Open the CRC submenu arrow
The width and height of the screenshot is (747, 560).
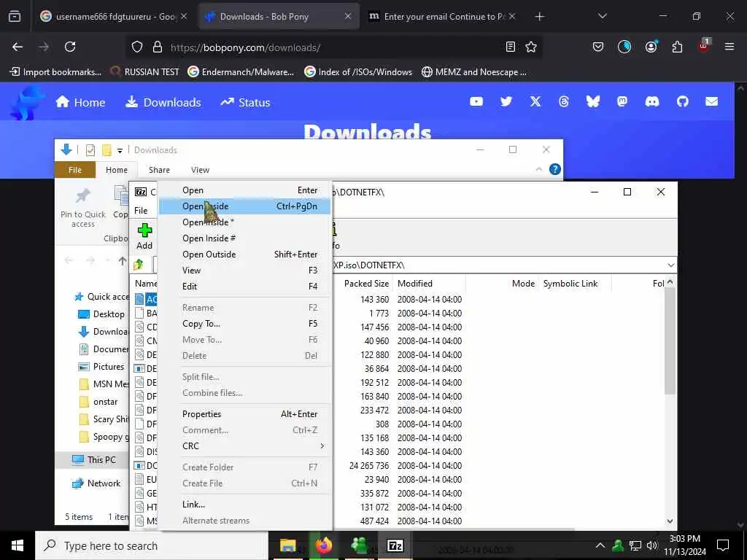pyautogui.click(x=322, y=446)
